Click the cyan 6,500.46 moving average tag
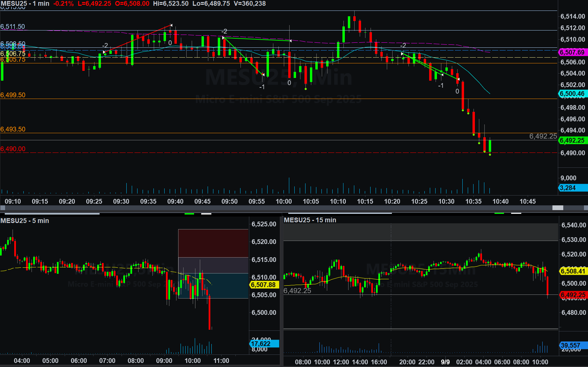Viewport: 588px width, 367px height. [572, 94]
